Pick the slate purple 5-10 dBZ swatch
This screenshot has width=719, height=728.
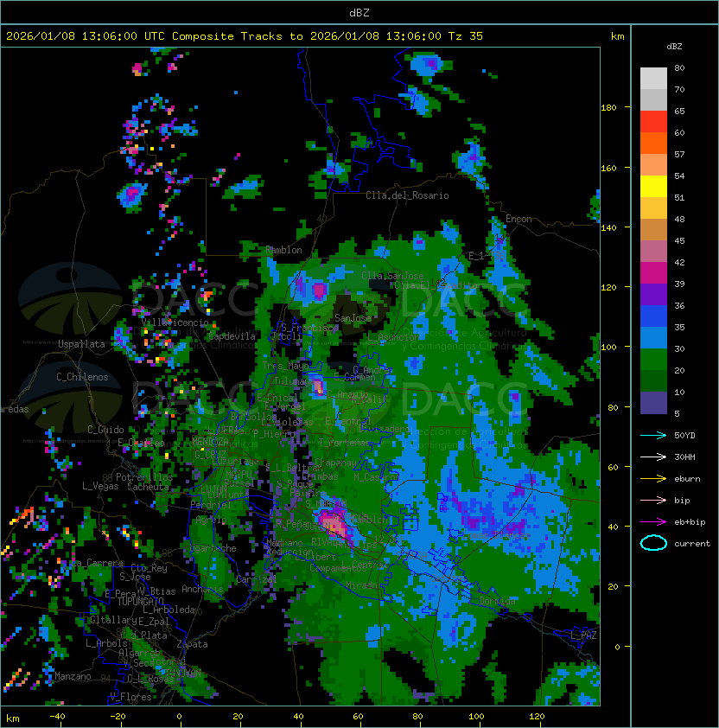coord(653,403)
